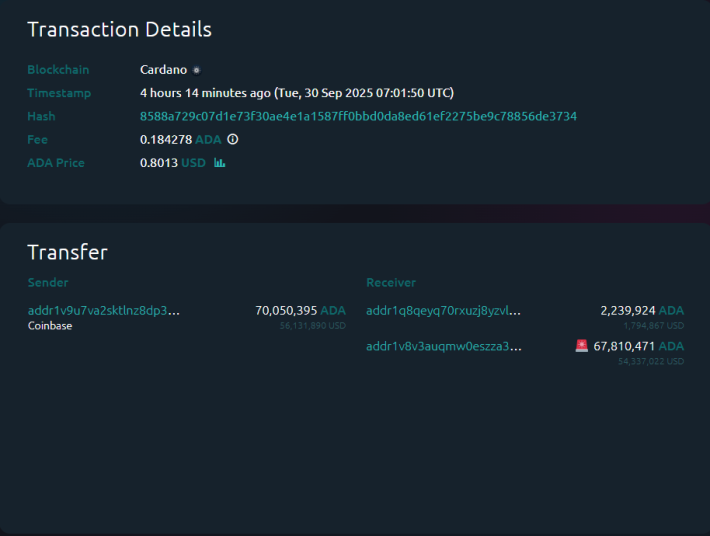Open the Coinbase sender address link
Screen dimensions: 710x536
pyautogui.click(x=104, y=311)
